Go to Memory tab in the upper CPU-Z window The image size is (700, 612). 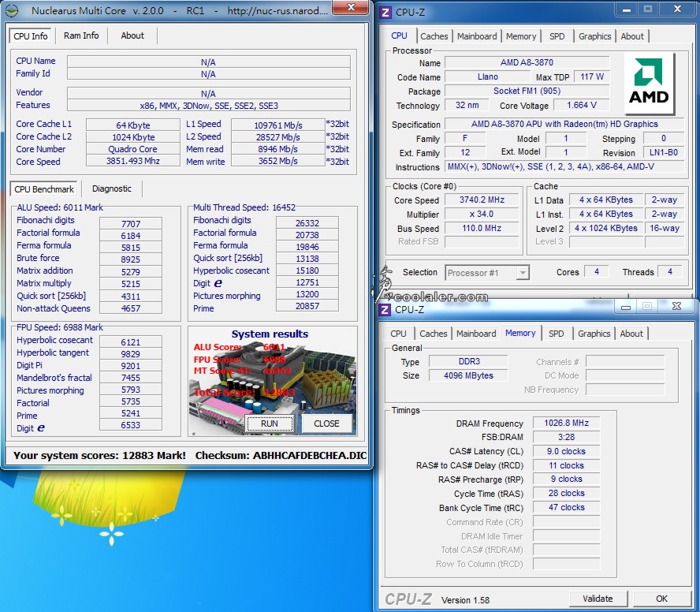(x=521, y=36)
